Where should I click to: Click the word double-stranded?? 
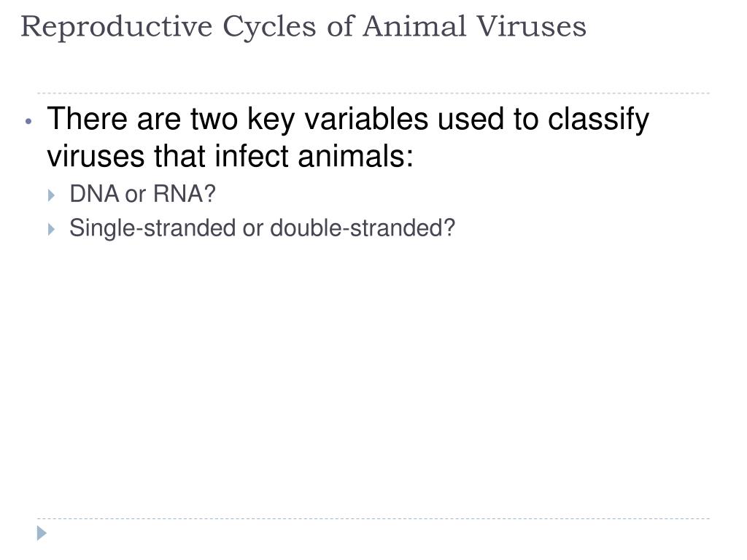(363, 228)
